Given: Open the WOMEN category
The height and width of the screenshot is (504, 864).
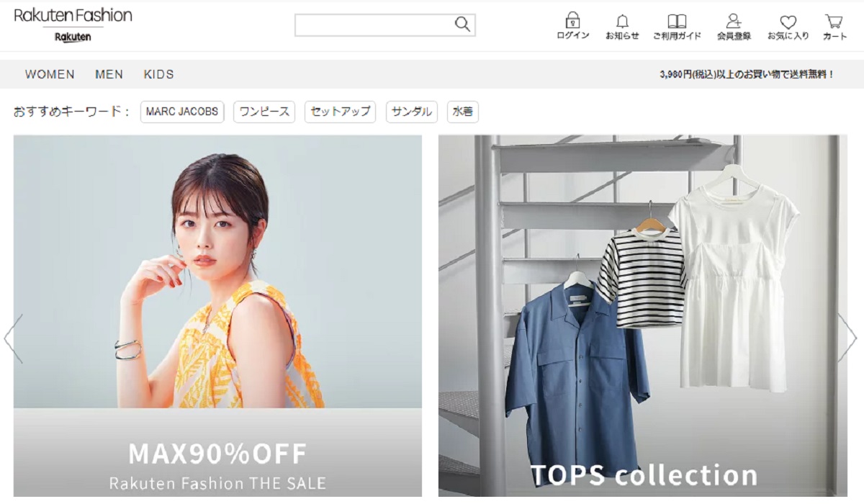Looking at the screenshot, I should point(50,74).
